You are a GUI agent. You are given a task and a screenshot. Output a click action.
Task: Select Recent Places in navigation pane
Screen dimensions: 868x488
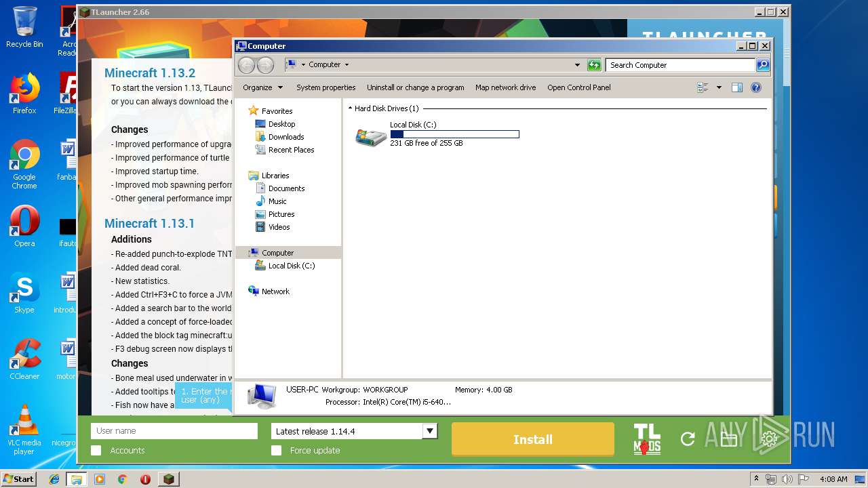pyautogui.click(x=291, y=150)
